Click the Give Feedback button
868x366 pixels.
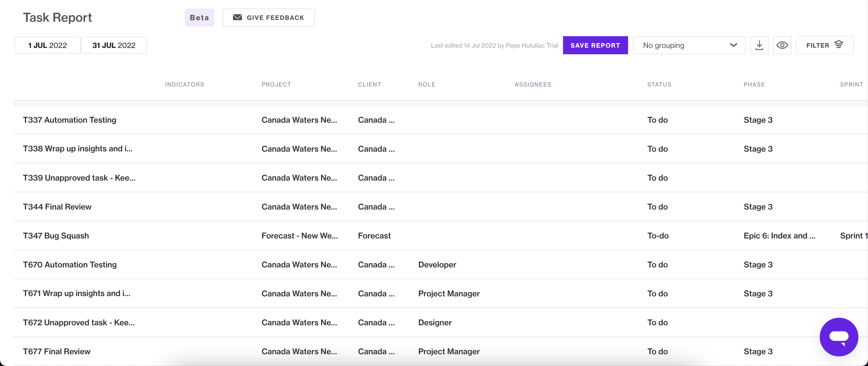(269, 17)
